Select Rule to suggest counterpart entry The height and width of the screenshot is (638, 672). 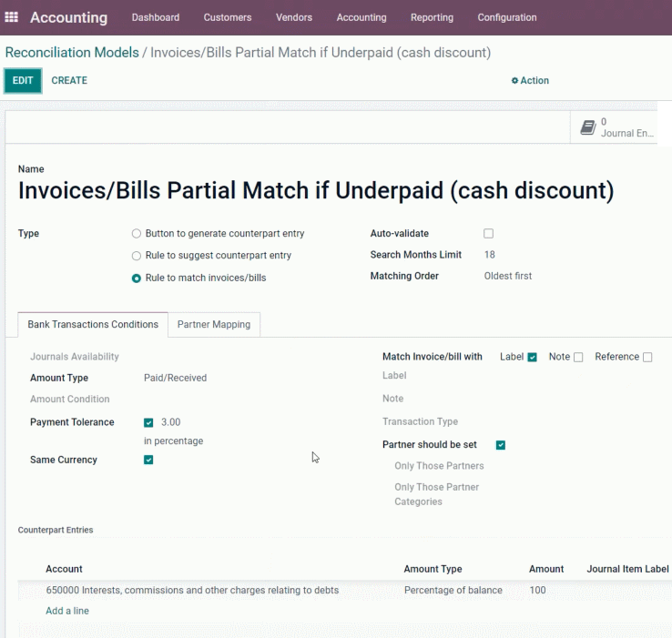point(137,256)
